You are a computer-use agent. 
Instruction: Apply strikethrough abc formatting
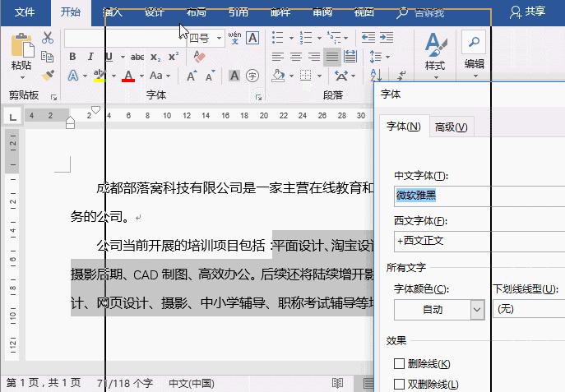click(x=137, y=57)
